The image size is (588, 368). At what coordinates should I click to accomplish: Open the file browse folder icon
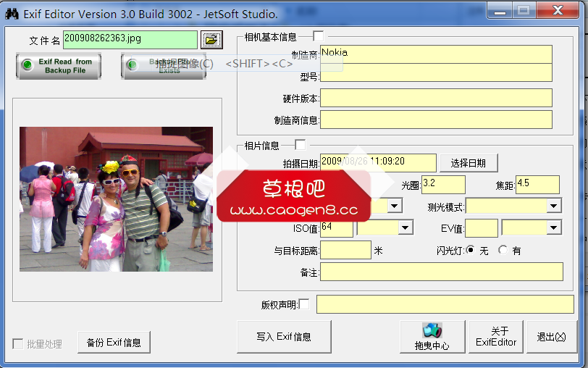pos(211,40)
